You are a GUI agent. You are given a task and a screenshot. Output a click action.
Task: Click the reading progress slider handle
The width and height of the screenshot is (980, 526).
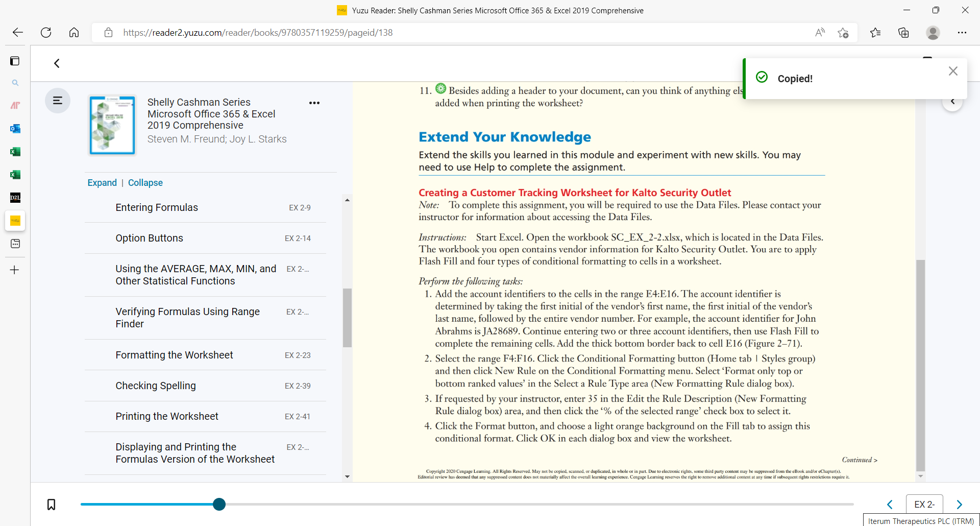tap(219, 505)
